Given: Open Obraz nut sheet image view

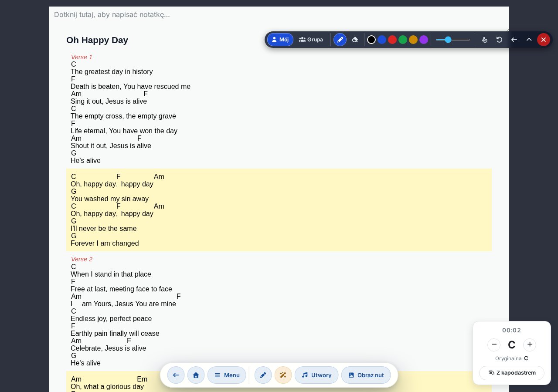Looking at the screenshot, I should (366, 375).
